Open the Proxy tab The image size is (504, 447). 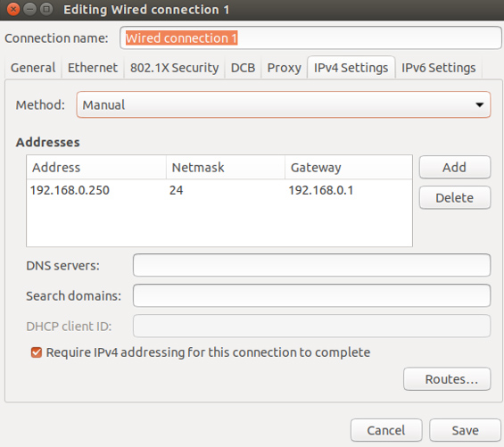285,68
